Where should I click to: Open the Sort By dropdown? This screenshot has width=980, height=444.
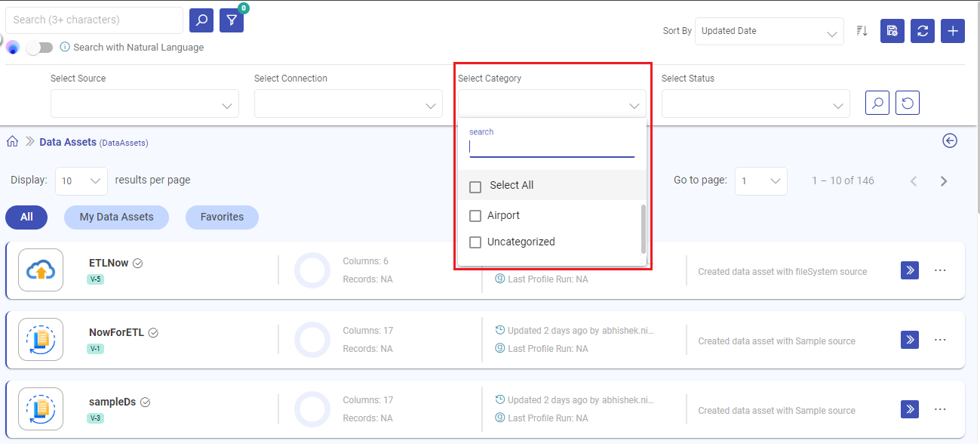[x=769, y=31]
